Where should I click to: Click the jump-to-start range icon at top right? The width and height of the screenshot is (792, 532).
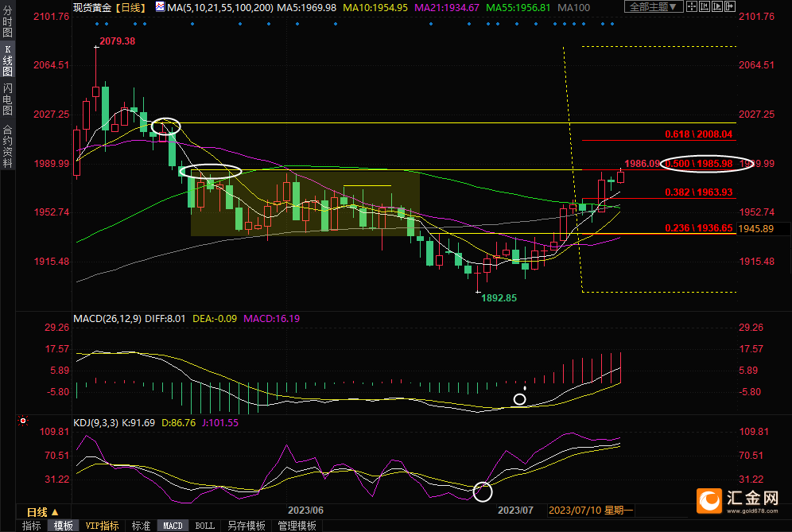click(x=704, y=6)
